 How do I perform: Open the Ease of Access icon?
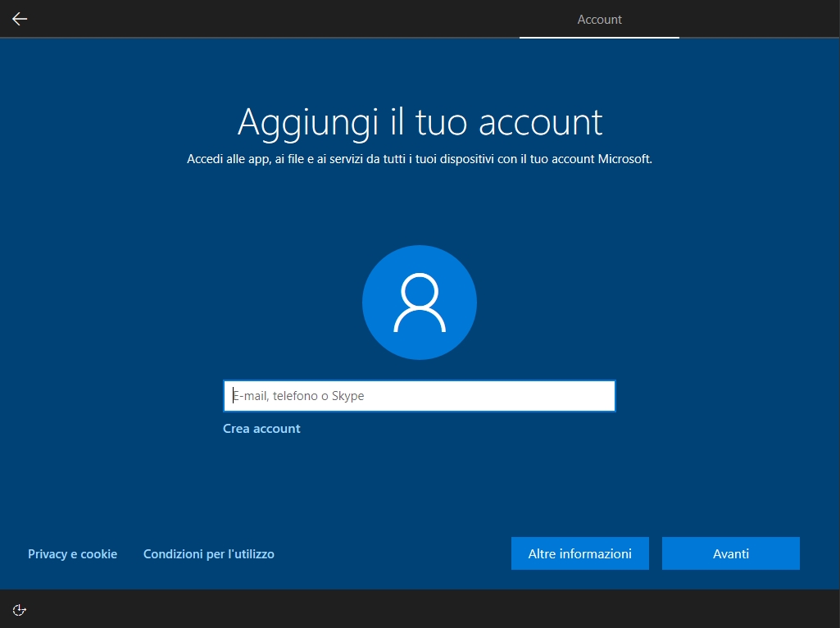(20, 610)
